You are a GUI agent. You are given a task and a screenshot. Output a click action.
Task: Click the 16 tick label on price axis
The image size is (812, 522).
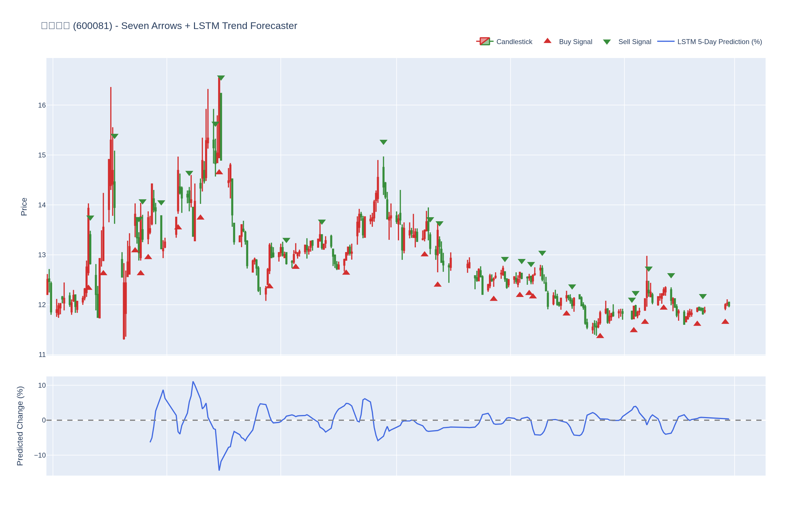(x=42, y=106)
